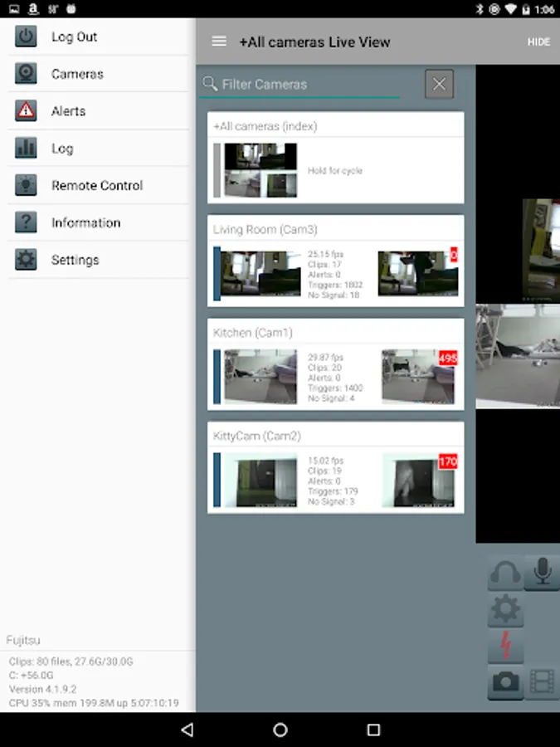Tap the Version 4.1.9.2 text
Viewport: 560px width, 747px height.
coord(43,689)
